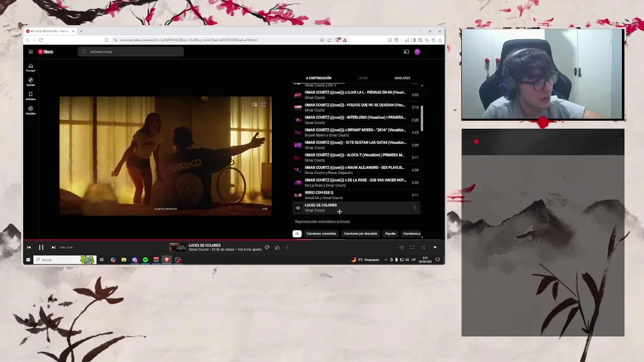
Task: Select the LUCES DE COLORES browser tab
Action: [x=50, y=31]
